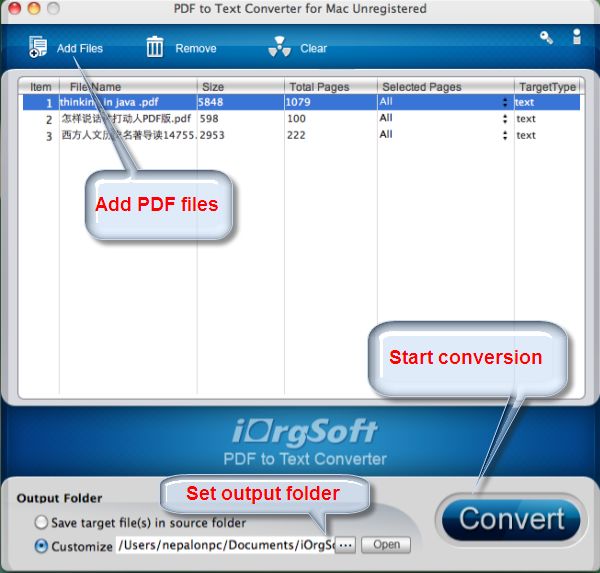Minimize window with the yellow button

click(x=34, y=8)
